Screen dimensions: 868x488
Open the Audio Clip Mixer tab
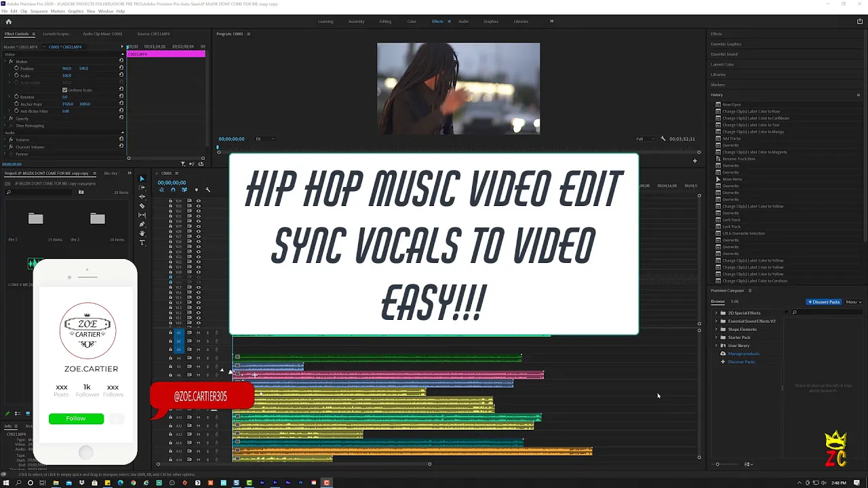[102, 34]
